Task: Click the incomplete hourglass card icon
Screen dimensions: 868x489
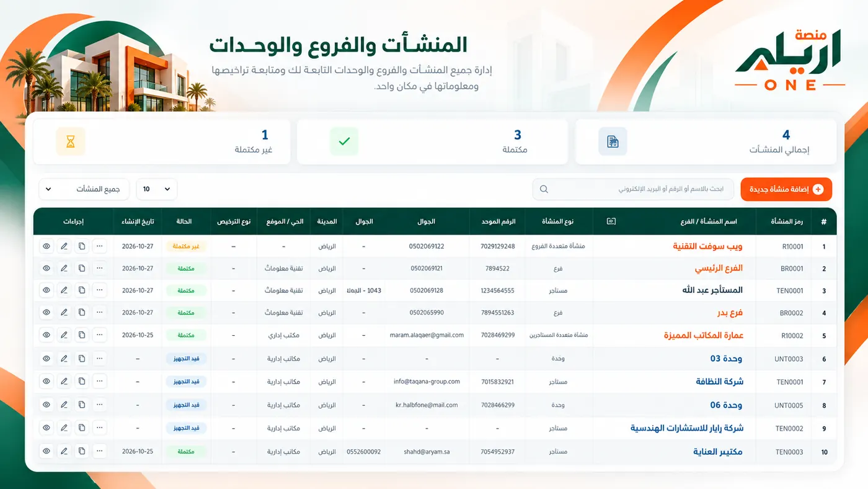Action: pyautogui.click(x=71, y=141)
